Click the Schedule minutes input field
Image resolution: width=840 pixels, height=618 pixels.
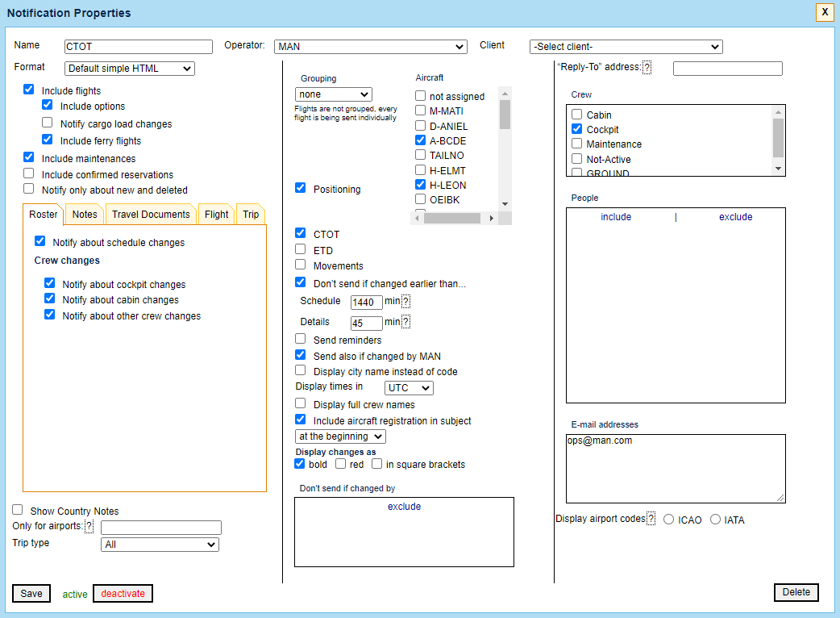coord(367,303)
